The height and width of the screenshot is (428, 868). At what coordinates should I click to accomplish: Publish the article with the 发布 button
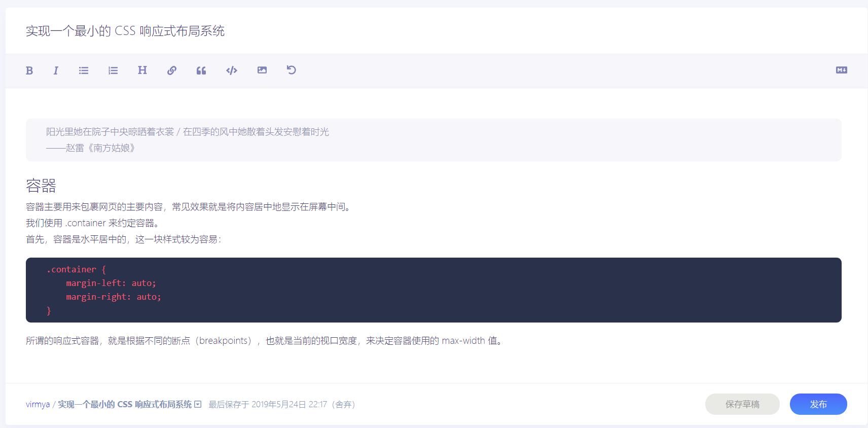(818, 404)
